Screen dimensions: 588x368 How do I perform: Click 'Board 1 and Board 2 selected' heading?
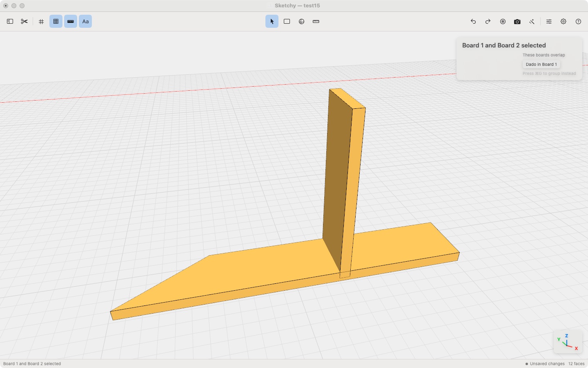[504, 45]
